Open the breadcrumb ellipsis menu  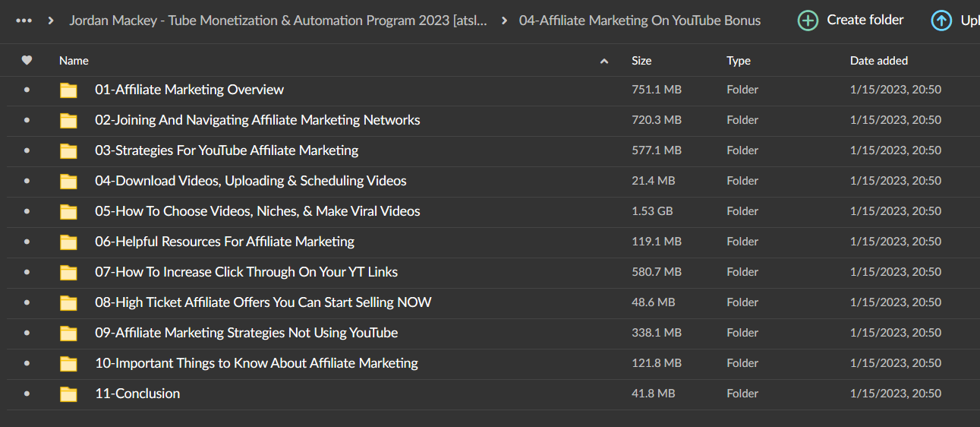[24, 21]
